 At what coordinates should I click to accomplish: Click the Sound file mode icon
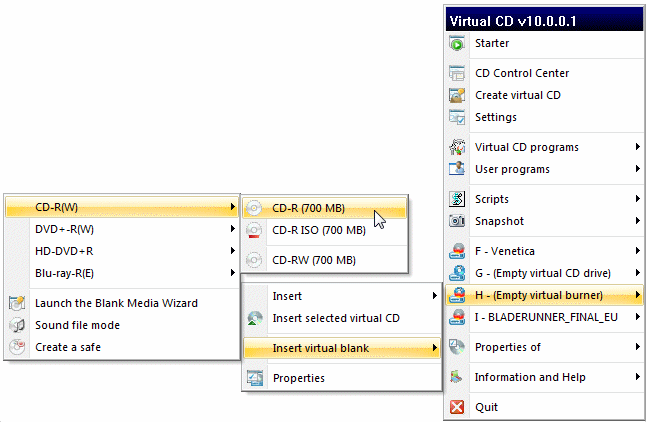[x=17, y=325]
